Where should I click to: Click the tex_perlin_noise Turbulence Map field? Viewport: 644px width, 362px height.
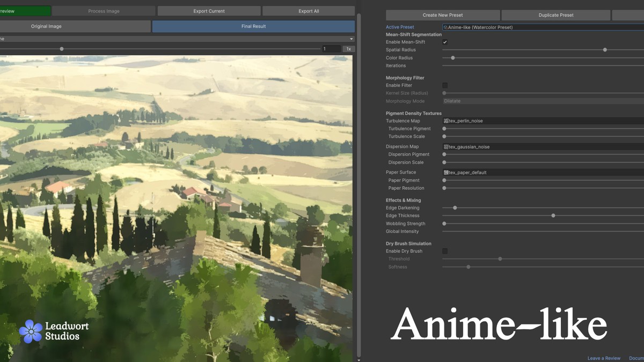point(543,121)
